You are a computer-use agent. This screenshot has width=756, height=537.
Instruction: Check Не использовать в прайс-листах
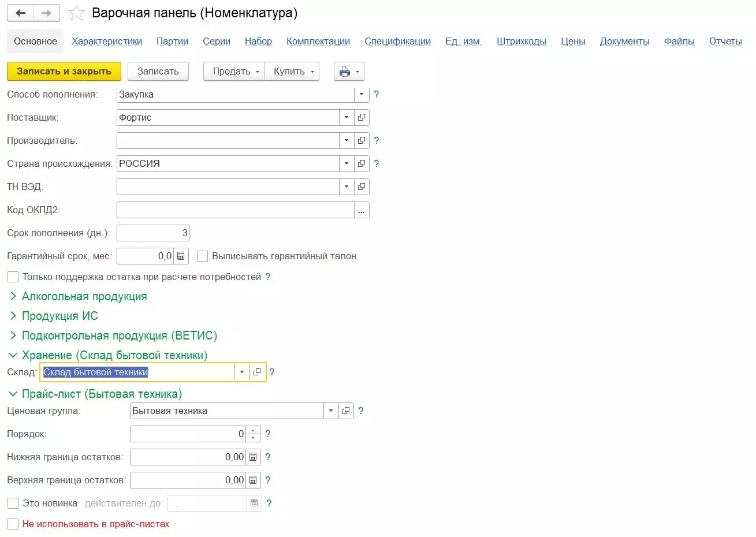coord(13,524)
